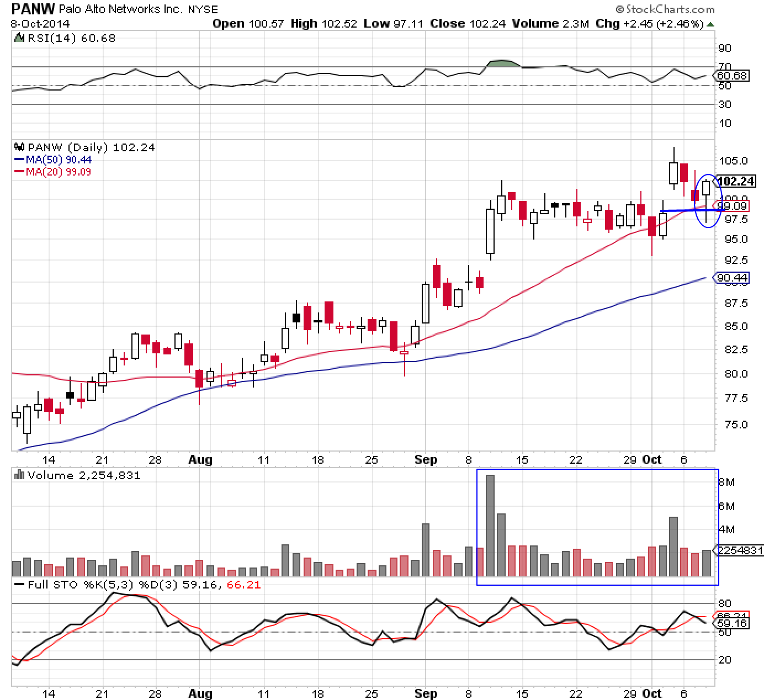The width and height of the screenshot is (764, 700).
Task: Click the PANW (Daily) 102.24 legend
Action: tap(91, 147)
